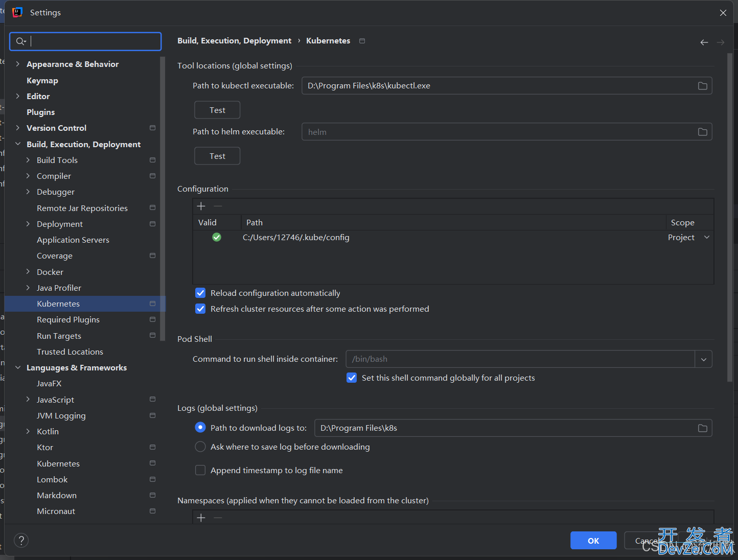Select Trusted Locations in the tree
Viewport: 738px width, 560px height.
(70, 352)
